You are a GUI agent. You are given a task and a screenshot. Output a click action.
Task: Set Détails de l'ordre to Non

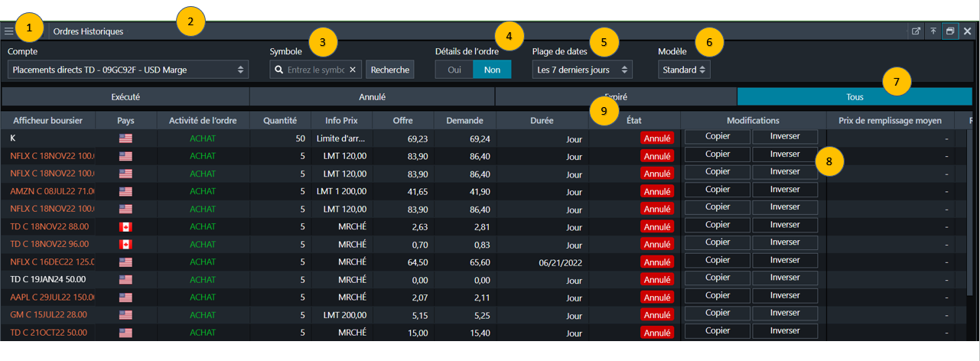(x=492, y=70)
